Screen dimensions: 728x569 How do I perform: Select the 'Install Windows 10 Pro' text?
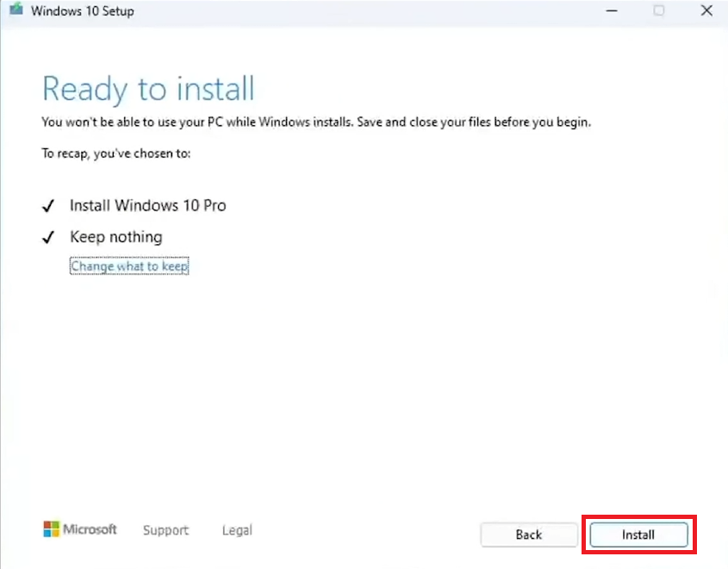(147, 205)
